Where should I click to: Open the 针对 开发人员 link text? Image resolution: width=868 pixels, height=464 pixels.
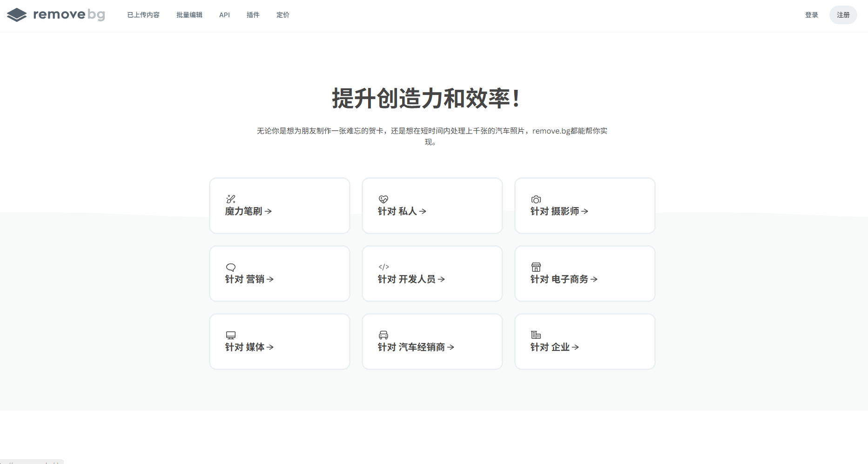tap(407, 279)
